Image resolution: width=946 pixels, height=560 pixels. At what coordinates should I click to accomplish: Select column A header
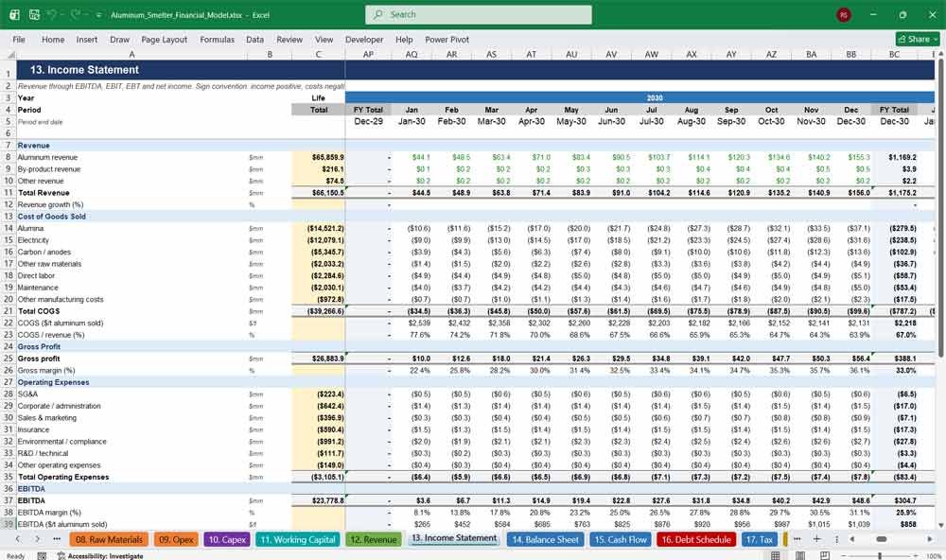132,54
